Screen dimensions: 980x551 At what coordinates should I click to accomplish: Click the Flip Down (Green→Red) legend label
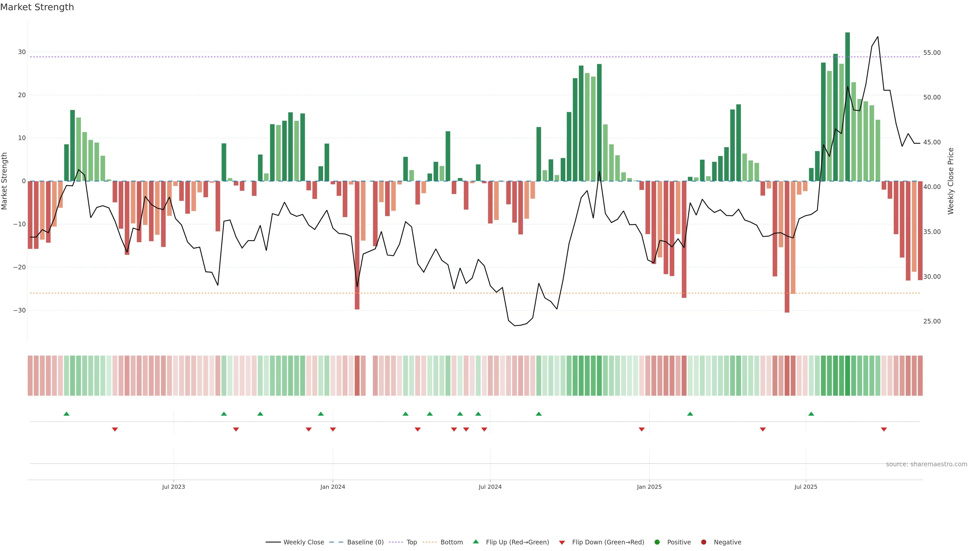[x=608, y=542]
